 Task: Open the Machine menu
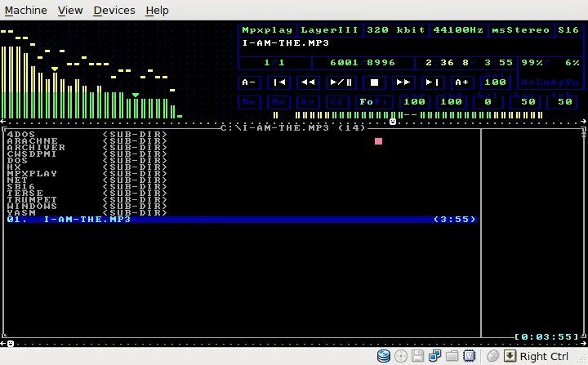[25, 10]
